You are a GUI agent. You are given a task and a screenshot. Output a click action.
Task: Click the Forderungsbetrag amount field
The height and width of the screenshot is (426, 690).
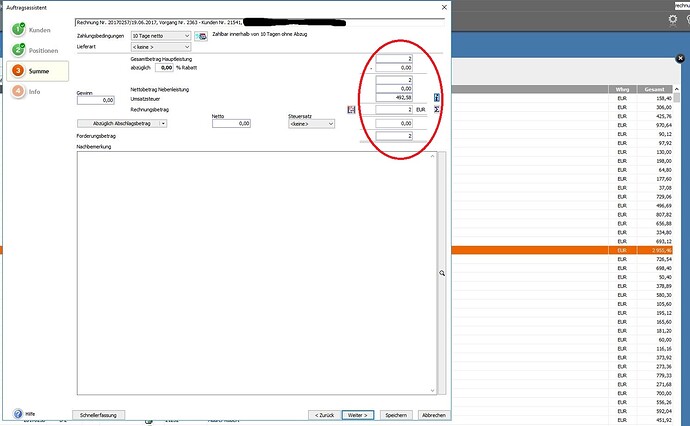(x=394, y=136)
